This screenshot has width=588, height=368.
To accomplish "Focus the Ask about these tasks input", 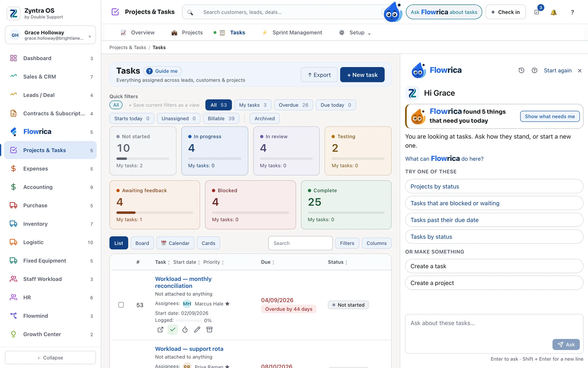I will click(x=494, y=334).
